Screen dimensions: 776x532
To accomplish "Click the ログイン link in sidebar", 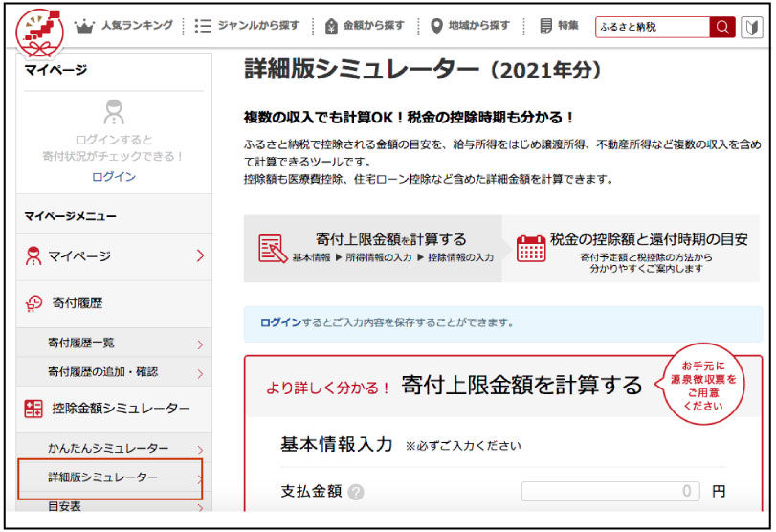I will click(x=114, y=177).
